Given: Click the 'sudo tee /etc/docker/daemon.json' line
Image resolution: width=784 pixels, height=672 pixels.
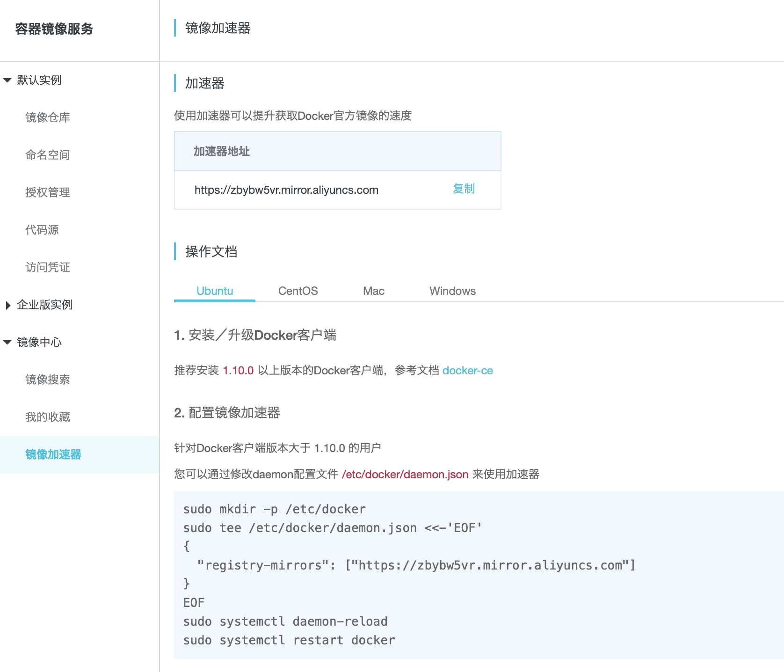Looking at the screenshot, I should click(333, 528).
